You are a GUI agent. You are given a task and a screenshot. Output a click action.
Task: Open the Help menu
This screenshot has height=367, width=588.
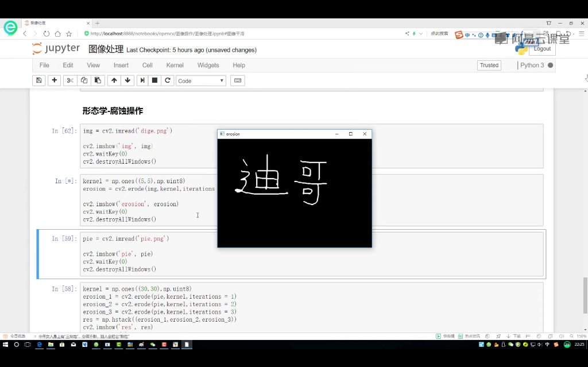pos(239,65)
